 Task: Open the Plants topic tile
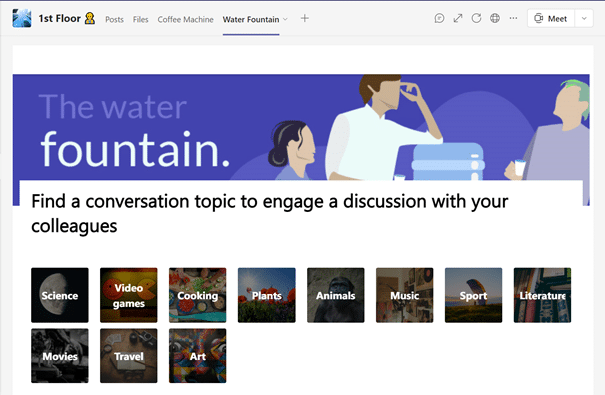pos(267,295)
